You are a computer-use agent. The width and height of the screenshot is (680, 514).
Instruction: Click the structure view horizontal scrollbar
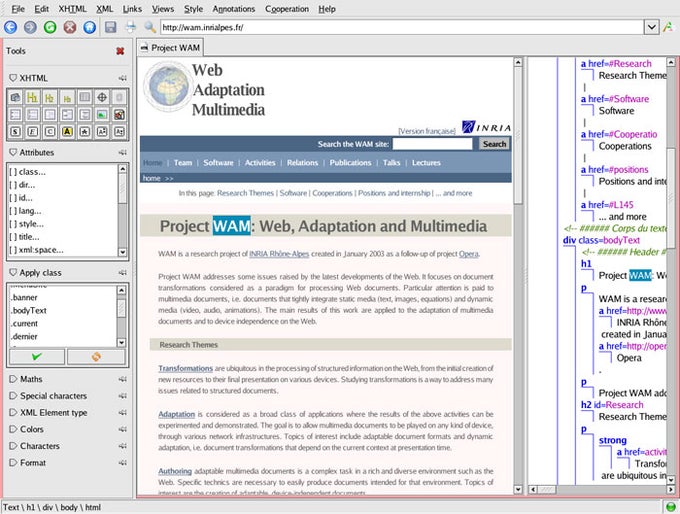[601, 489]
